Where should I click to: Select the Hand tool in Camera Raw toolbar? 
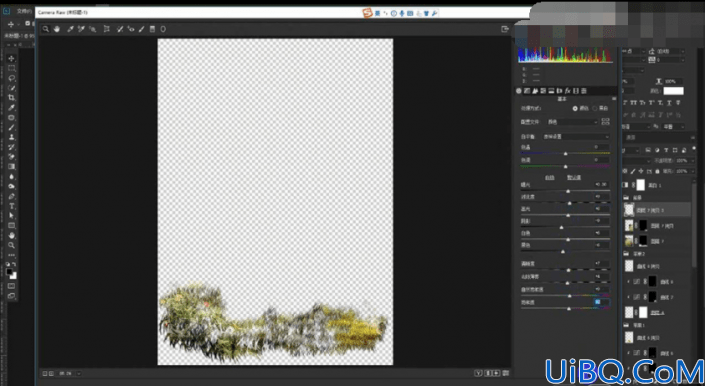tap(57, 29)
